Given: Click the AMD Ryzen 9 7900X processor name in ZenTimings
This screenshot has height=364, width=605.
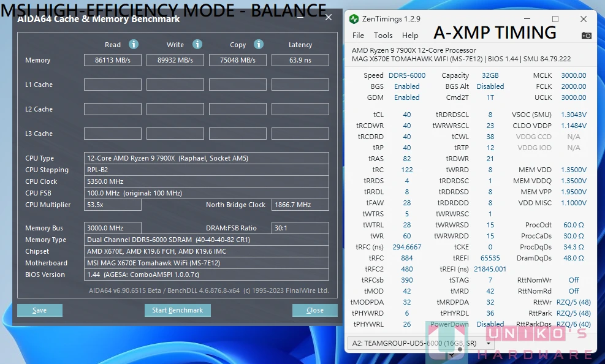Looking at the screenshot, I should click(x=414, y=50).
